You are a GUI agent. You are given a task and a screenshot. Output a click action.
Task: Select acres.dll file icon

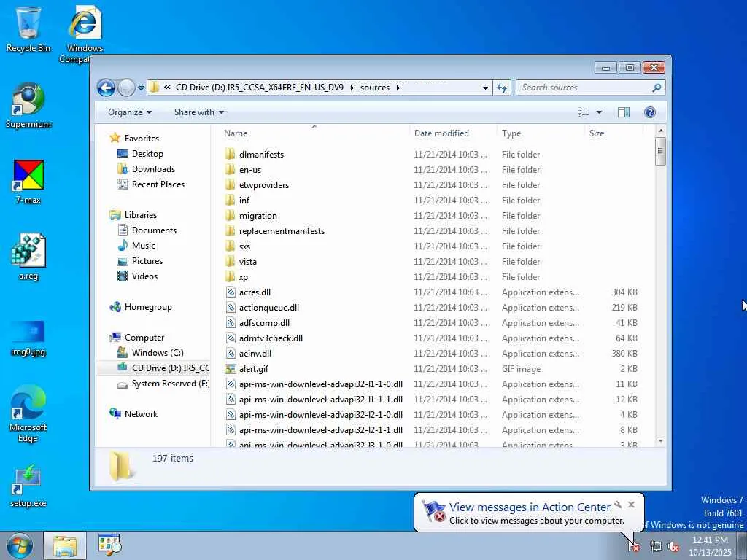231,292
